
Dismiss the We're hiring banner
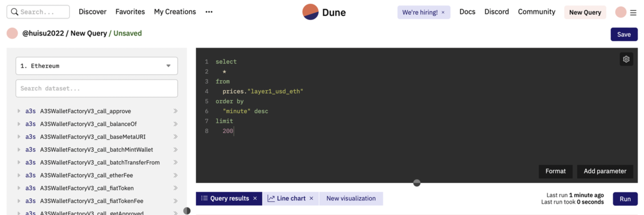tap(443, 12)
